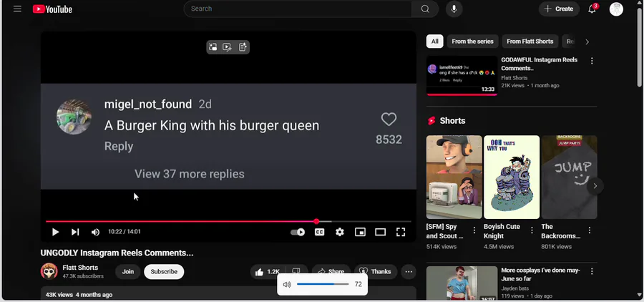
Task: Open Flatt Shorts channel avatar
Action: 49,271
